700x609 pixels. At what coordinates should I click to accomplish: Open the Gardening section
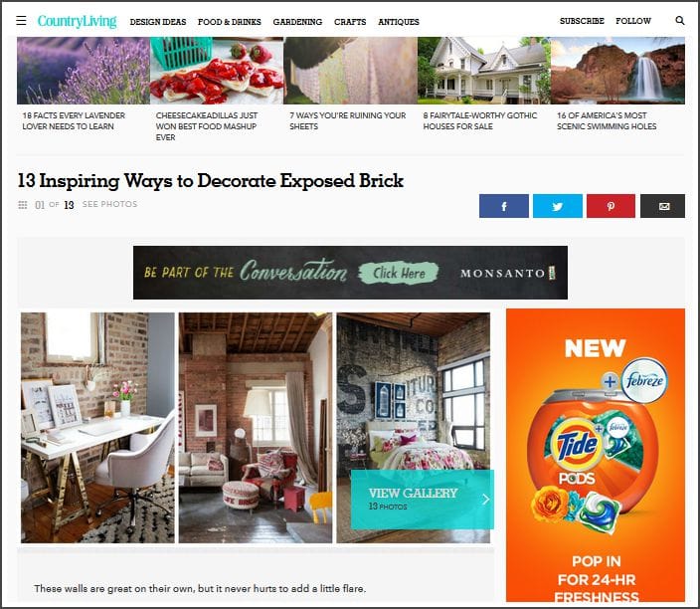click(297, 22)
